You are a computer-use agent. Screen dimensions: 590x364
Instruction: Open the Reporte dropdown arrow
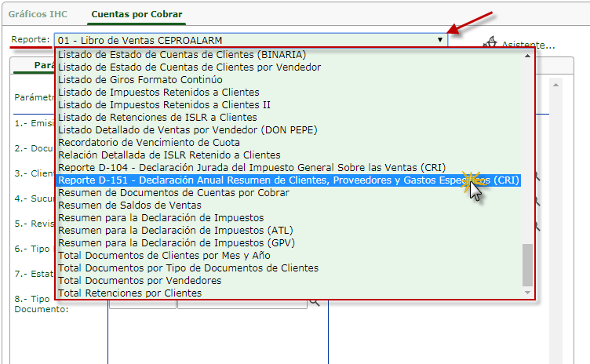440,40
